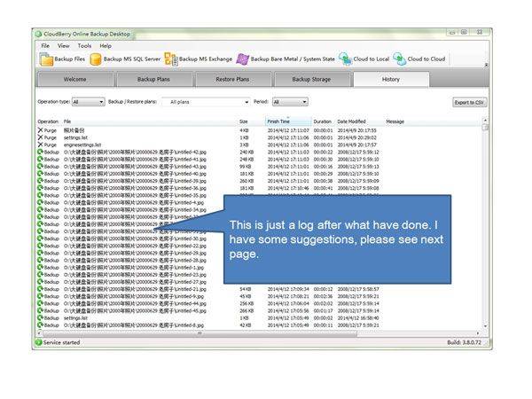The image size is (532, 399).
Task: Click the Service started status text
Action: click(x=62, y=342)
